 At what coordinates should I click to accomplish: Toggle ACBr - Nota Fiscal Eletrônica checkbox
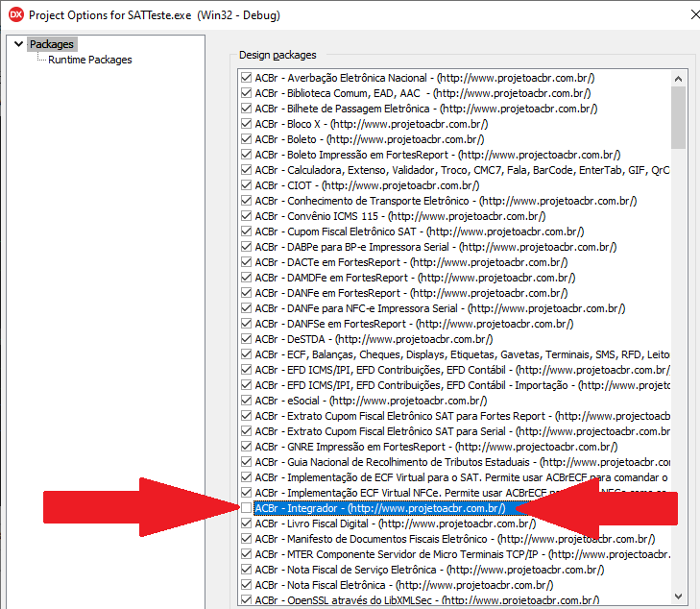pos(246,585)
